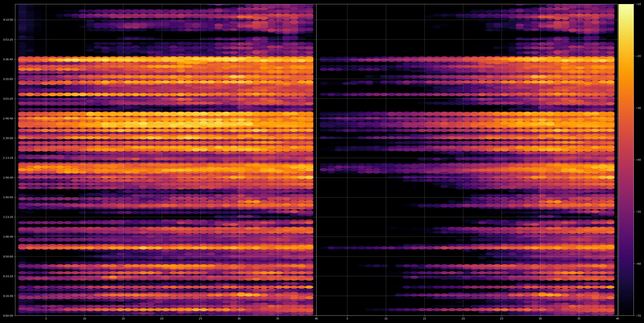
Task: Click the 3:53:20 y-axis tick label
Action: (x=8, y=39)
